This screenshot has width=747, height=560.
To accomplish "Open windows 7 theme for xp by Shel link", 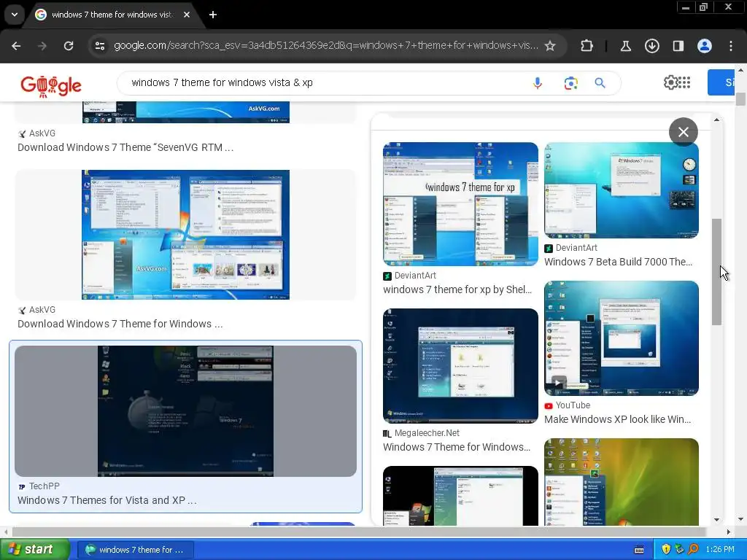I will (x=457, y=289).
